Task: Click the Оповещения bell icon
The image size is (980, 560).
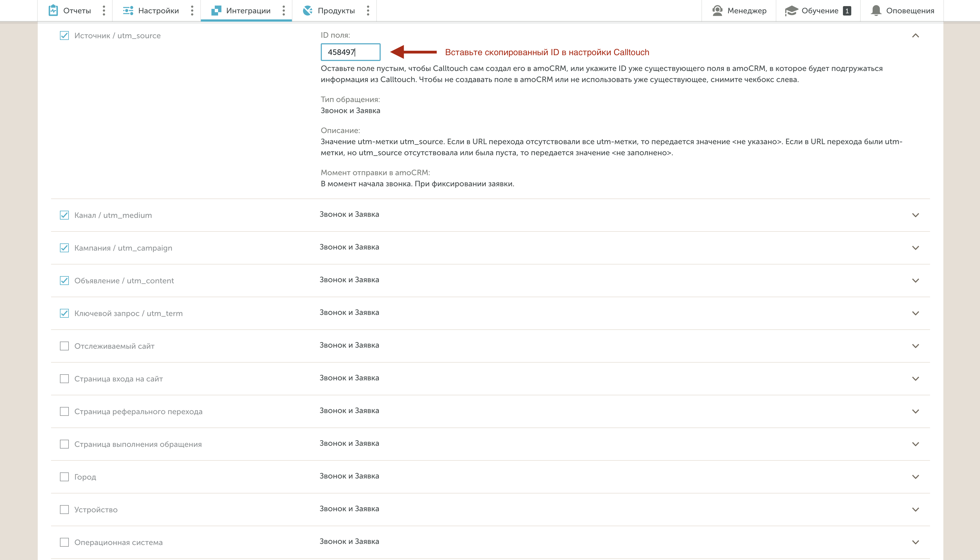Action: point(876,10)
